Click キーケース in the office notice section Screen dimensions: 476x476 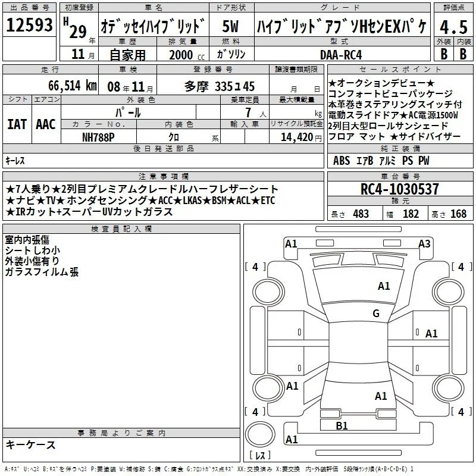click(x=31, y=444)
